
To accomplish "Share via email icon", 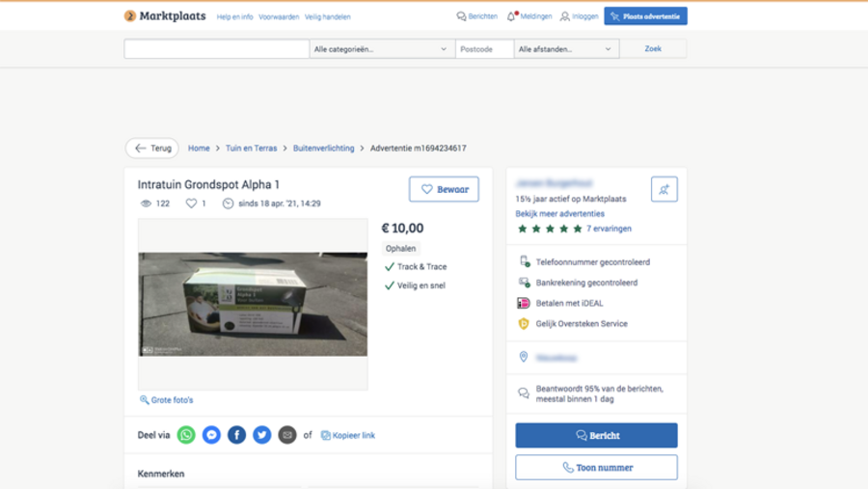I will [287, 435].
